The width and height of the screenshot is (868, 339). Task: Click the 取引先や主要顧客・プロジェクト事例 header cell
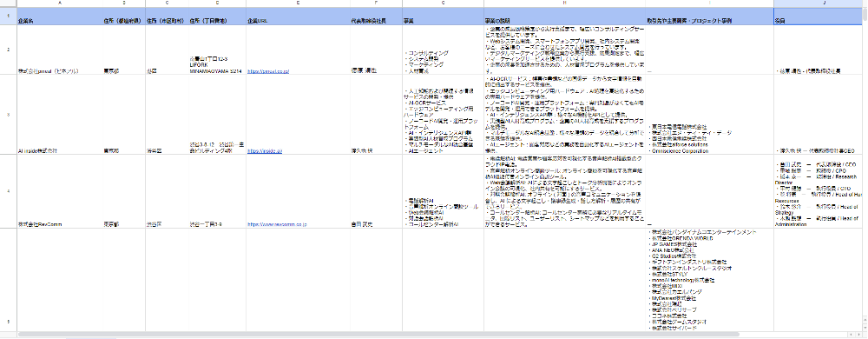tap(710, 16)
